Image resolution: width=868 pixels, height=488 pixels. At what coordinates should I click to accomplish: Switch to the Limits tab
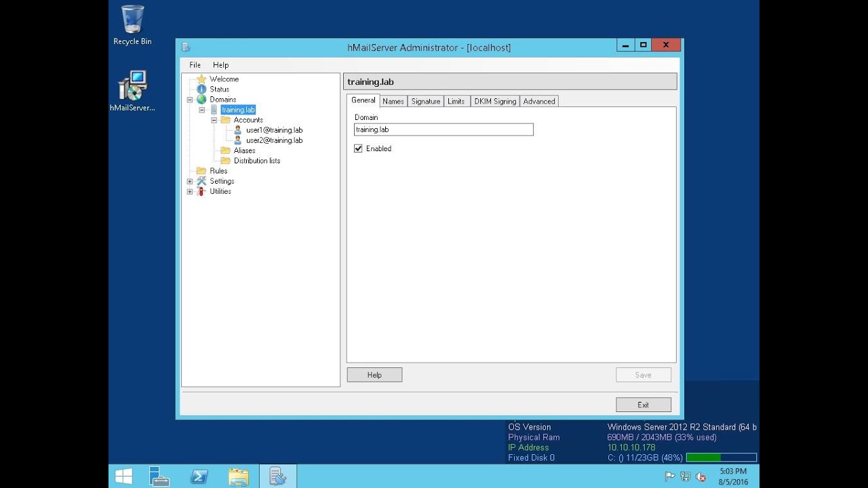456,101
